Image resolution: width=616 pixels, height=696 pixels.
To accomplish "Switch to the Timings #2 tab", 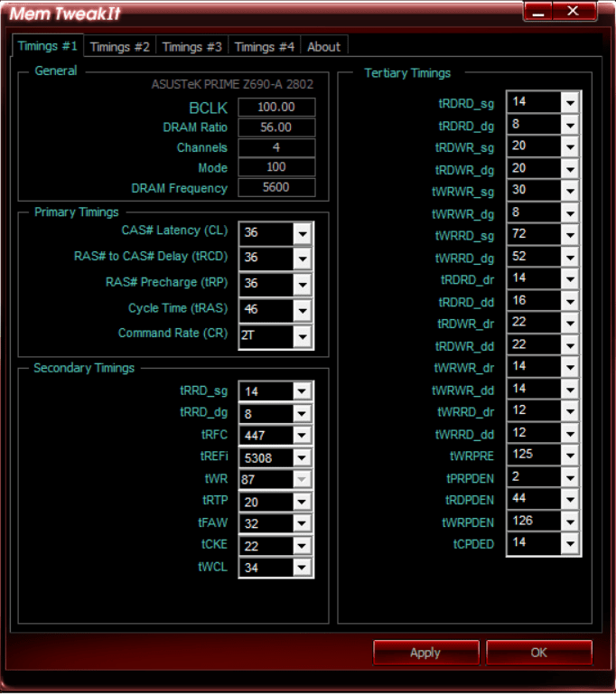I will click(120, 47).
